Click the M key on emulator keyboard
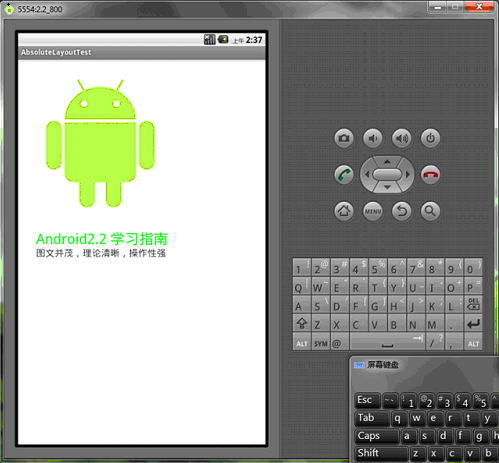The image size is (499, 463). tap(435, 323)
